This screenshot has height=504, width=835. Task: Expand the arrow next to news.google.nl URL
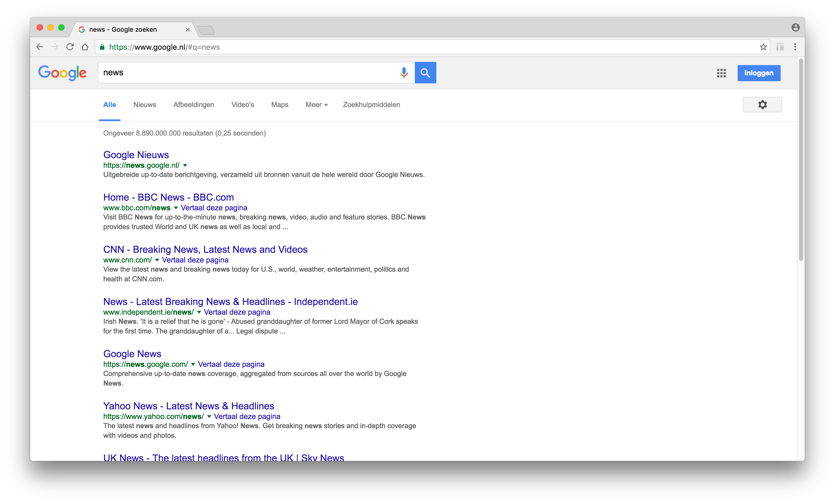[185, 165]
